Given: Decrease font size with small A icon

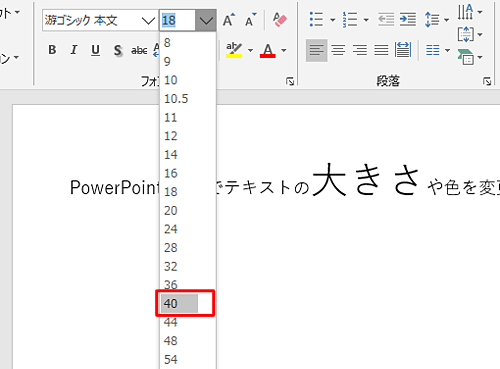Looking at the screenshot, I should [x=250, y=20].
